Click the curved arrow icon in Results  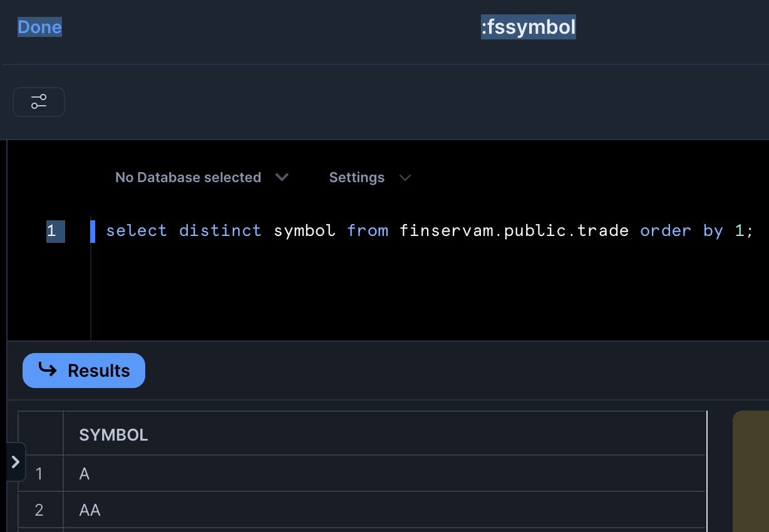click(x=48, y=370)
